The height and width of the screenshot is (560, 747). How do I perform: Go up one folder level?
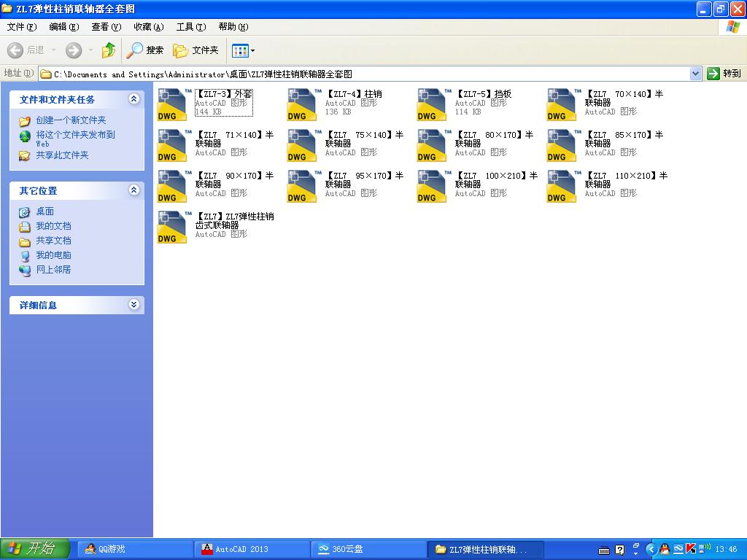coord(109,50)
